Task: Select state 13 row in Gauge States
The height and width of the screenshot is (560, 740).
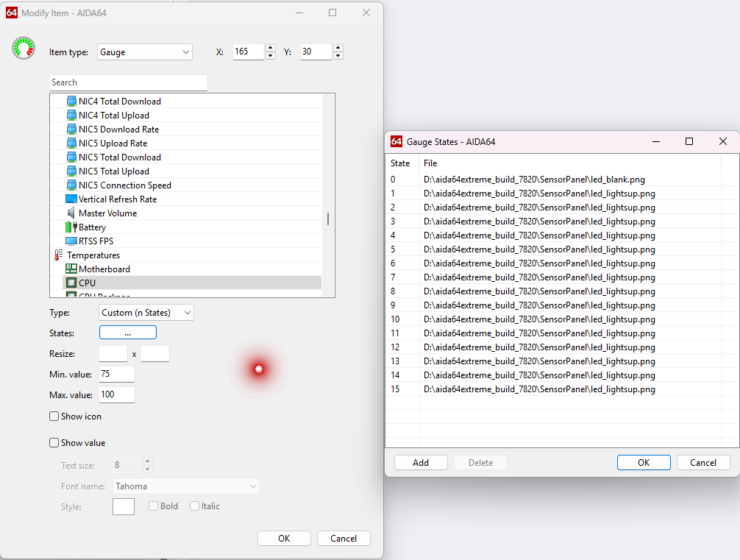Action: click(554, 361)
